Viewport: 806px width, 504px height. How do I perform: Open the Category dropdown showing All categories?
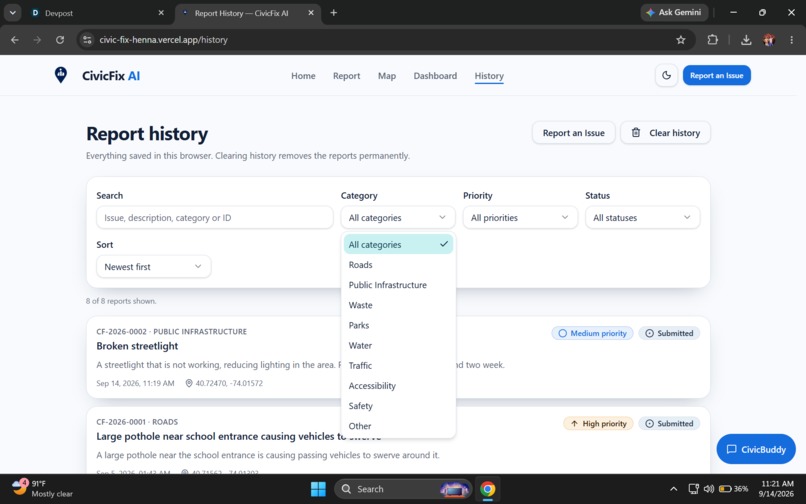398,218
